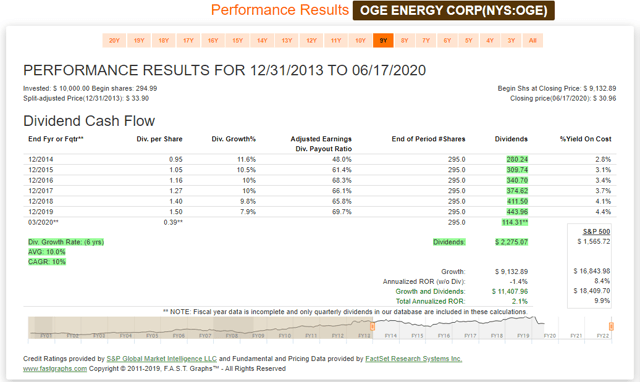
Task: Select the 19Y time range tab
Action: point(139,40)
